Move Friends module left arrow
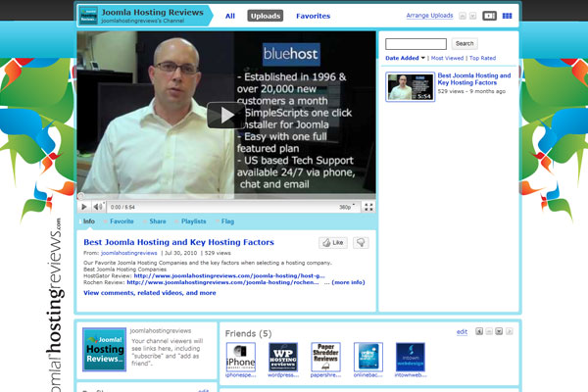 479,331
